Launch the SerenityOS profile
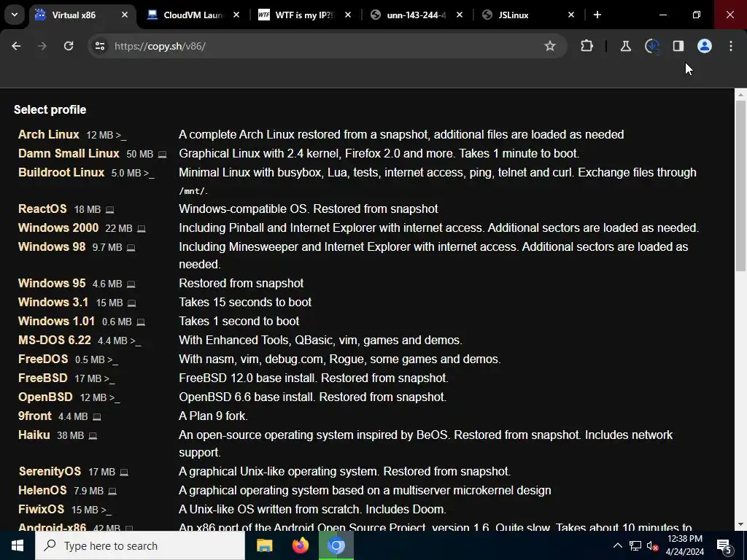This screenshot has width=747, height=560. click(50, 472)
